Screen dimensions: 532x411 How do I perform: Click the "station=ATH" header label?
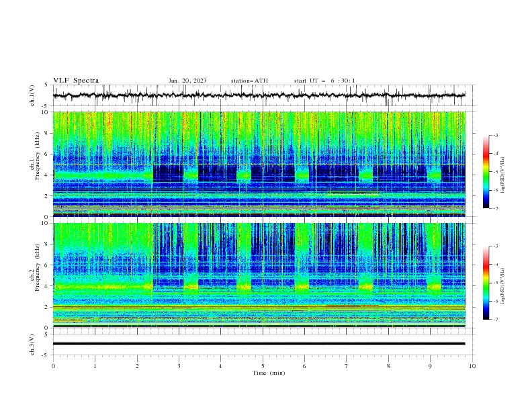[249, 81]
